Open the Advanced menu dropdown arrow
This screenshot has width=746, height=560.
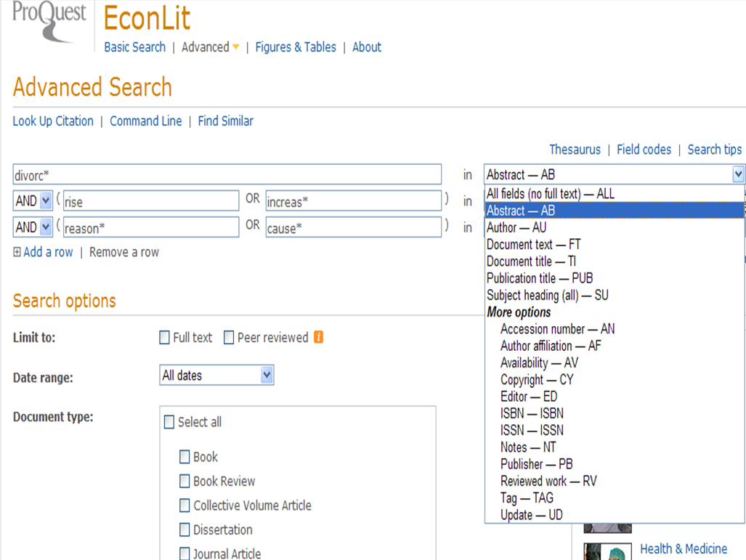coord(235,47)
